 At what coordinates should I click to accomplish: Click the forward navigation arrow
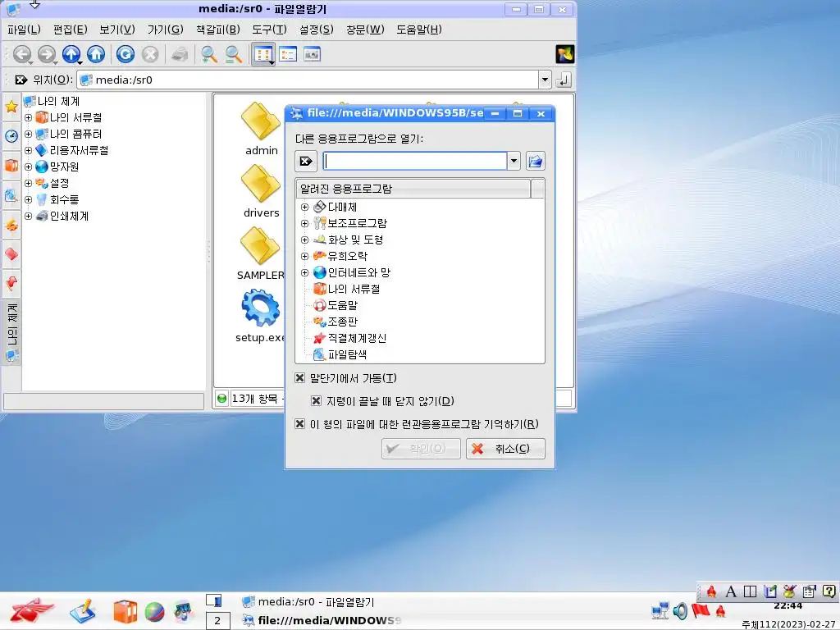point(47,54)
